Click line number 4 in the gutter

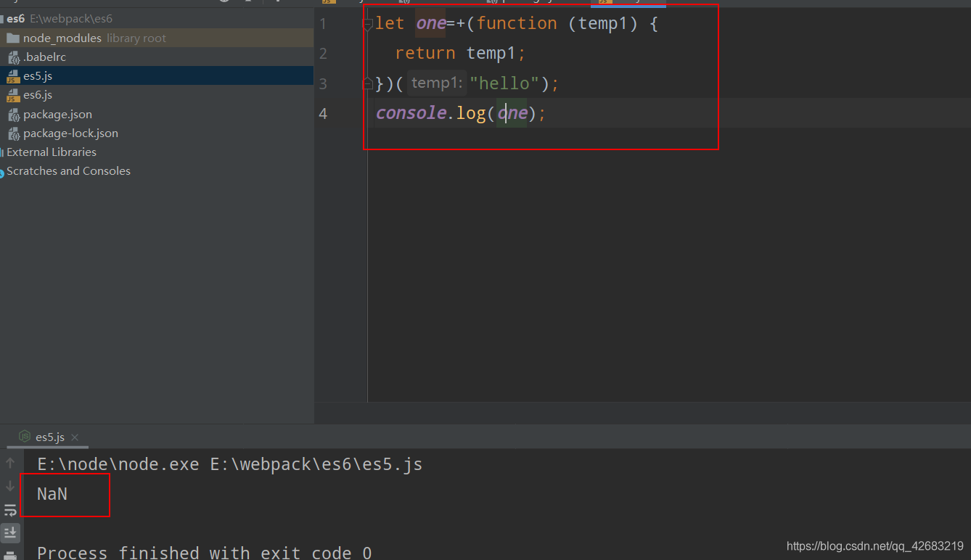click(x=323, y=114)
